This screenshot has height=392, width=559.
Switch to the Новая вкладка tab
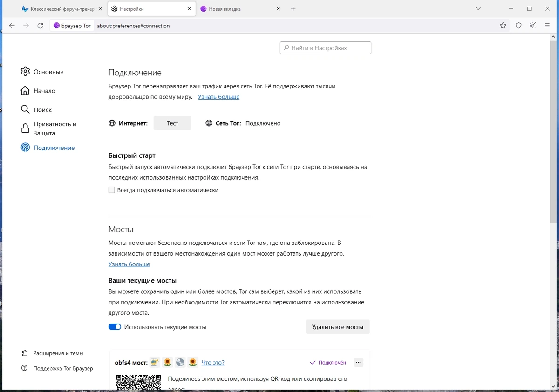(240, 9)
